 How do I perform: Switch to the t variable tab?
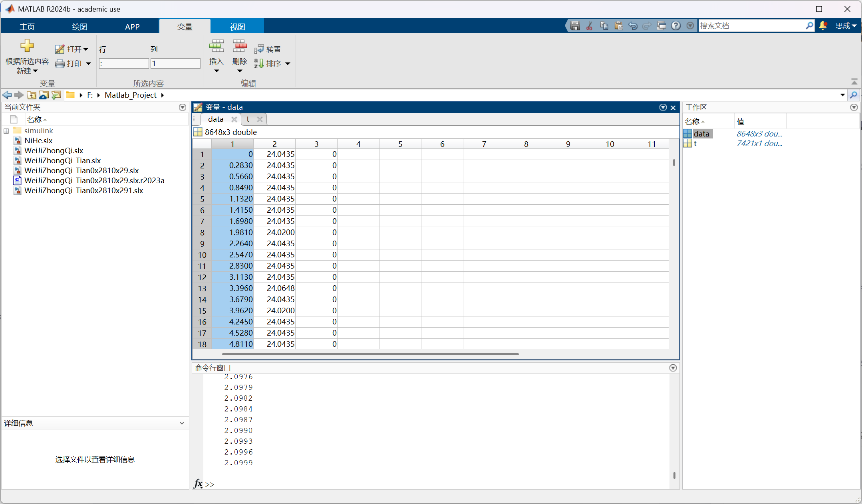[248, 119]
